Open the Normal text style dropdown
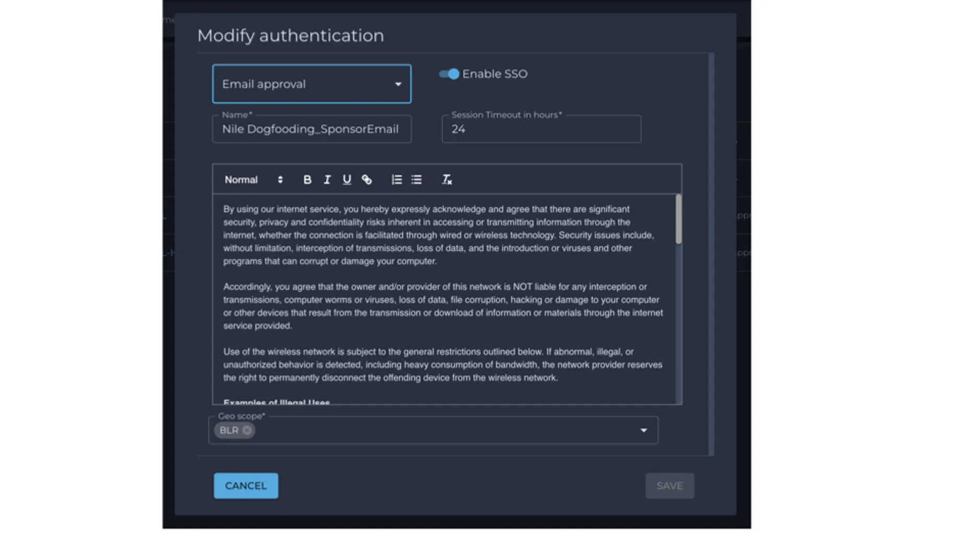 [254, 179]
